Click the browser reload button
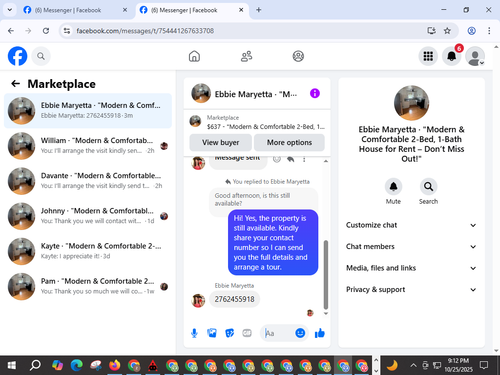Image resolution: width=500 pixels, height=375 pixels. [46, 31]
